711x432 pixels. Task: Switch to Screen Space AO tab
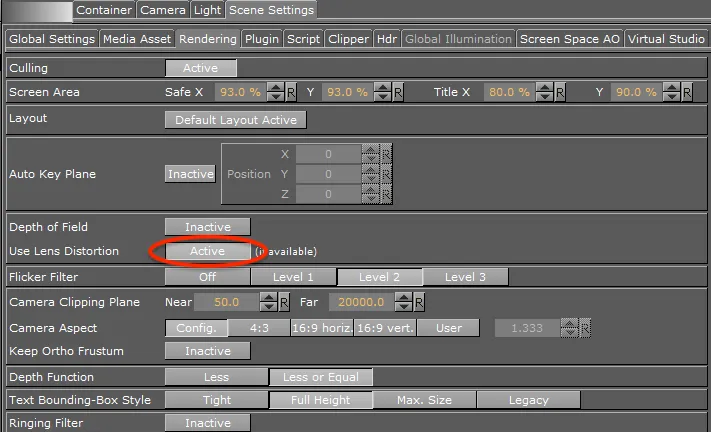[570, 39]
